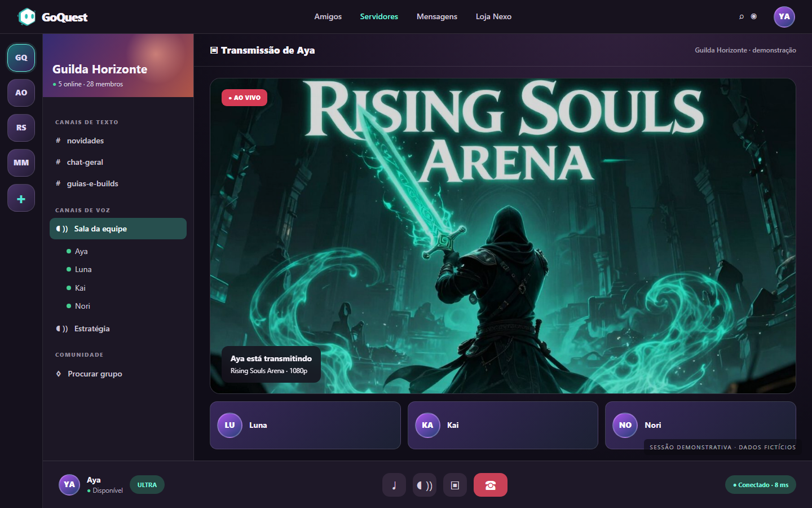Open the guias-e-builds channel
Screen dimensions: 812x508
pyautogui.click(x=118, y=183)
